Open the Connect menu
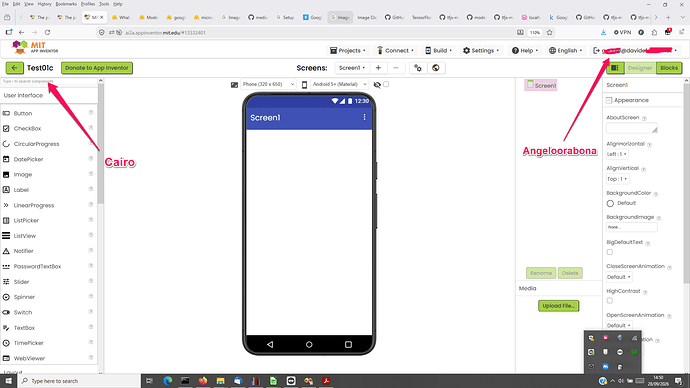The image size is (690, 388). (396, 51)
